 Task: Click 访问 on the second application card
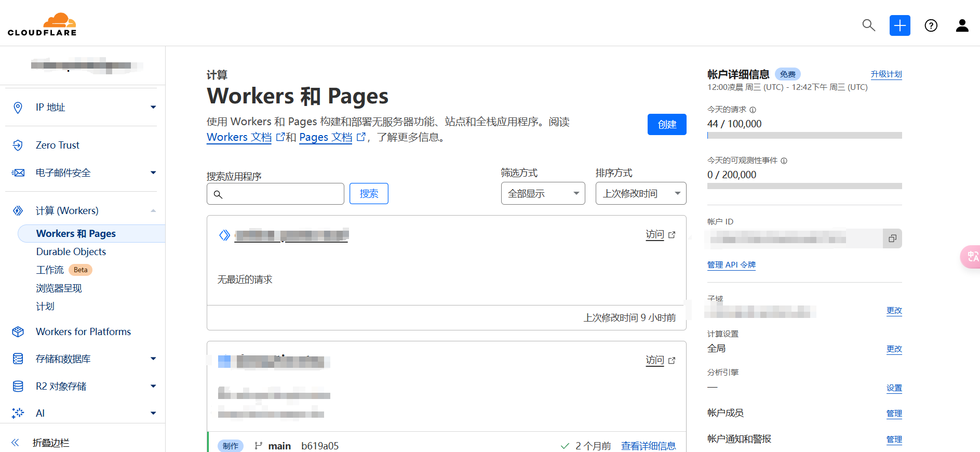coord(655,361)
